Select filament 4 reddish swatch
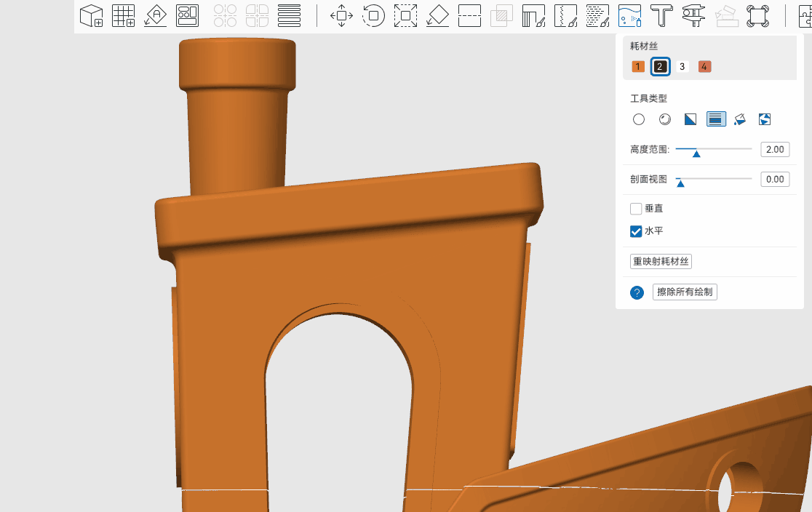The height and width of the screenshot is (512, 812). click(704, 66)
